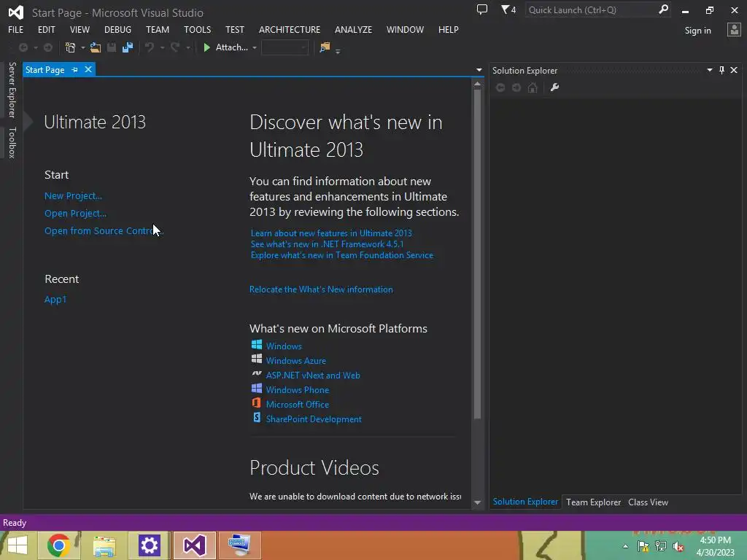747x560 pixels.
Task: Click the Windows Phone platform link
Action: 298,389
